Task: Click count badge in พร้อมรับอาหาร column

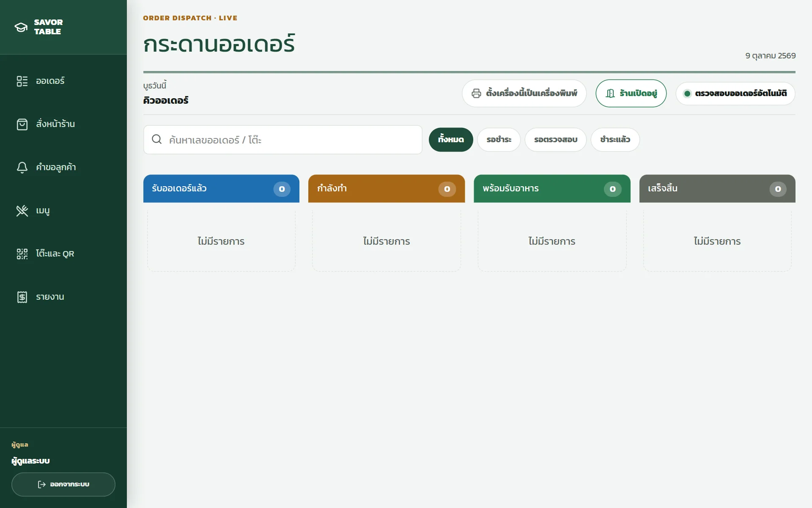Action: coord(612,189)
